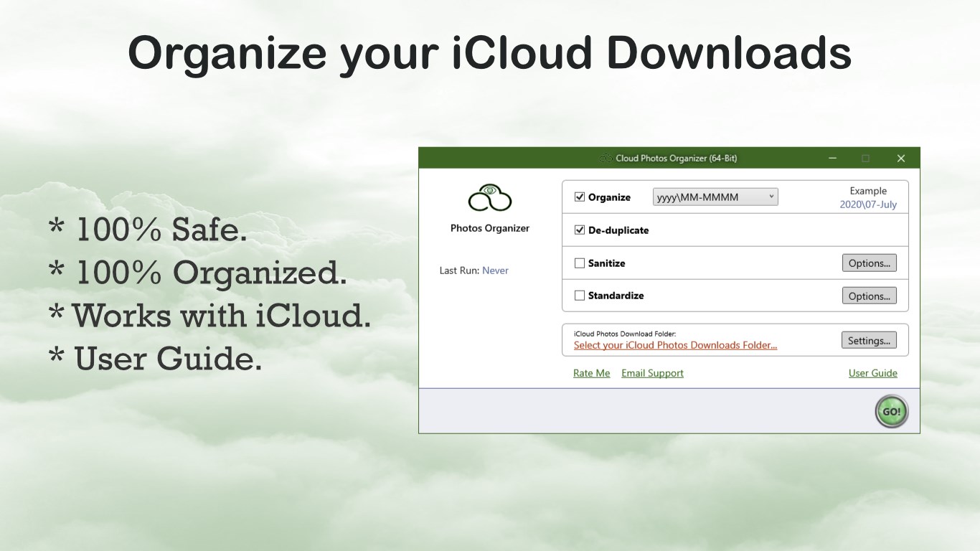Click the 100% Organized bullet text
980x551 pixels.
(x=197, y=273)
